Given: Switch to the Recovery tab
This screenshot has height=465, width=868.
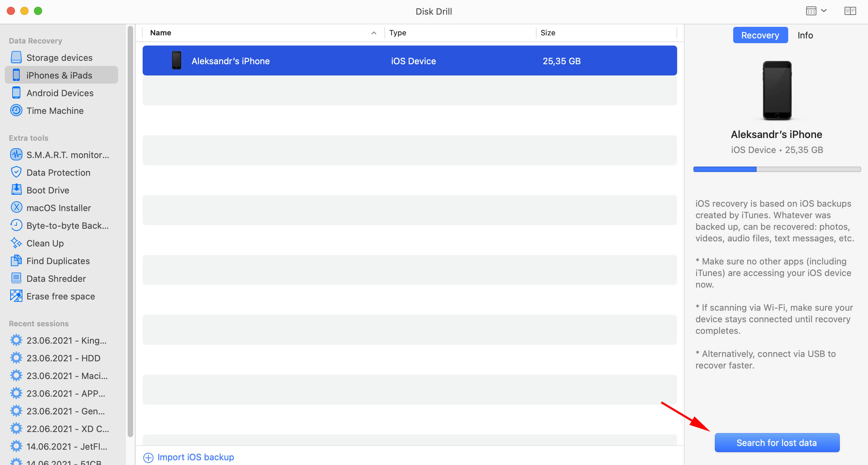Looking at the screenshot, I should [760, 35].
